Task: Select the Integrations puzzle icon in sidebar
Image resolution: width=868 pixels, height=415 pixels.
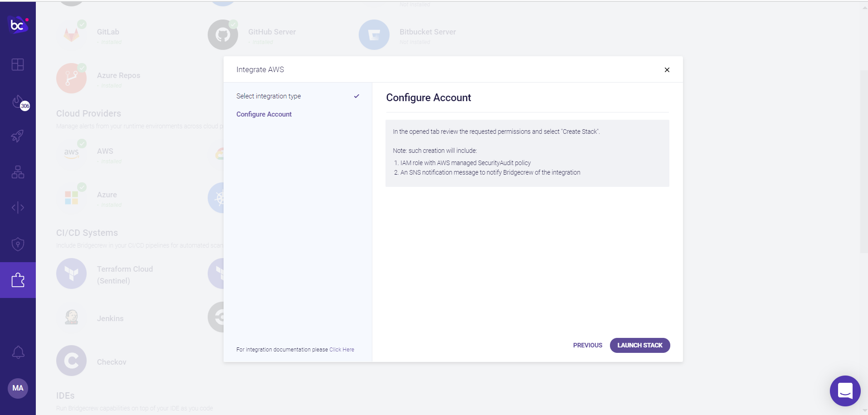Action: pos(18,280)
